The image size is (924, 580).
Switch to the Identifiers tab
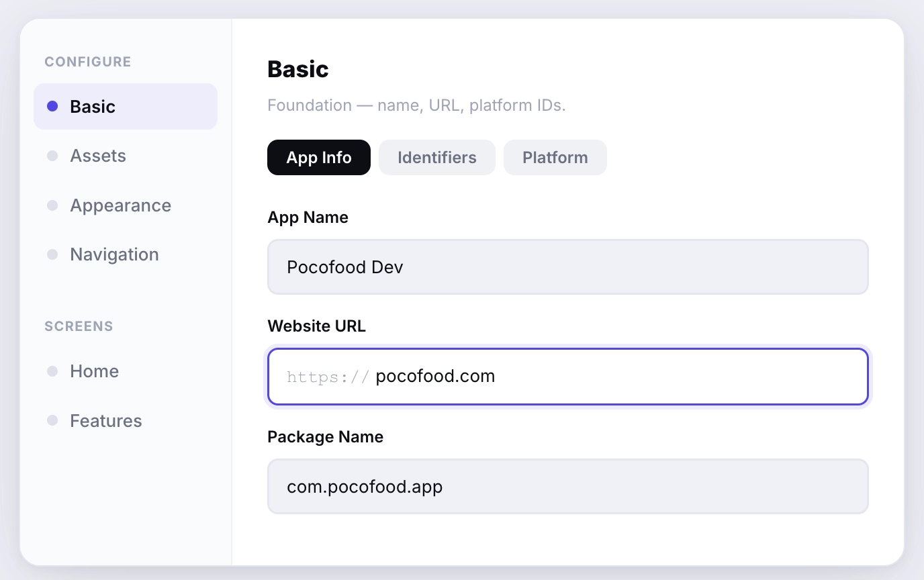[x=437, y=157]
